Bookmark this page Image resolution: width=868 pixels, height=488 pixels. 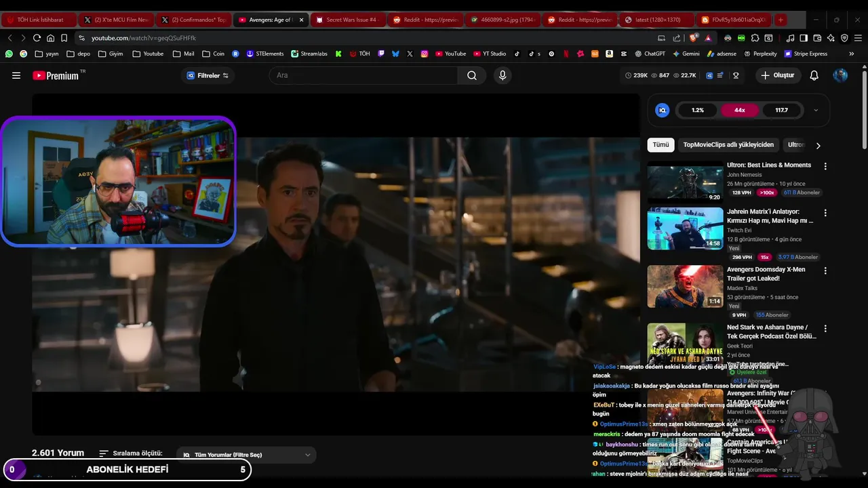point(64,38)
